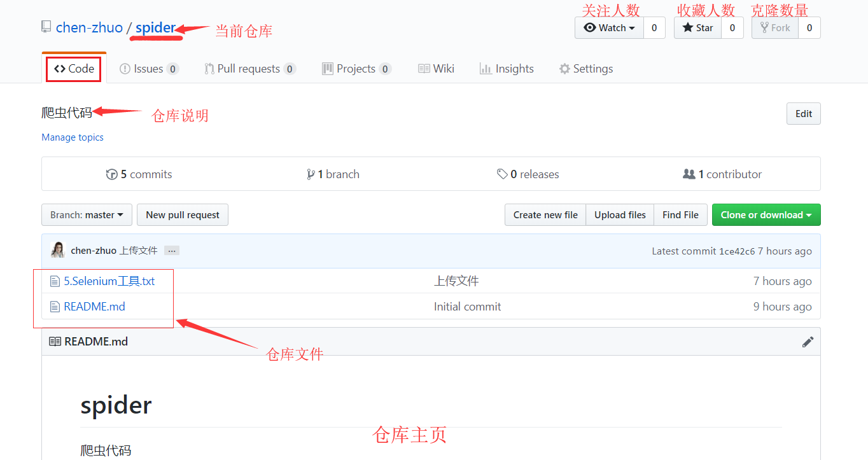This screenshot has height=460, width=868.
Task: Click the file icon beside 5.Selenium工具.txt
Action: [x=55, y=281]
